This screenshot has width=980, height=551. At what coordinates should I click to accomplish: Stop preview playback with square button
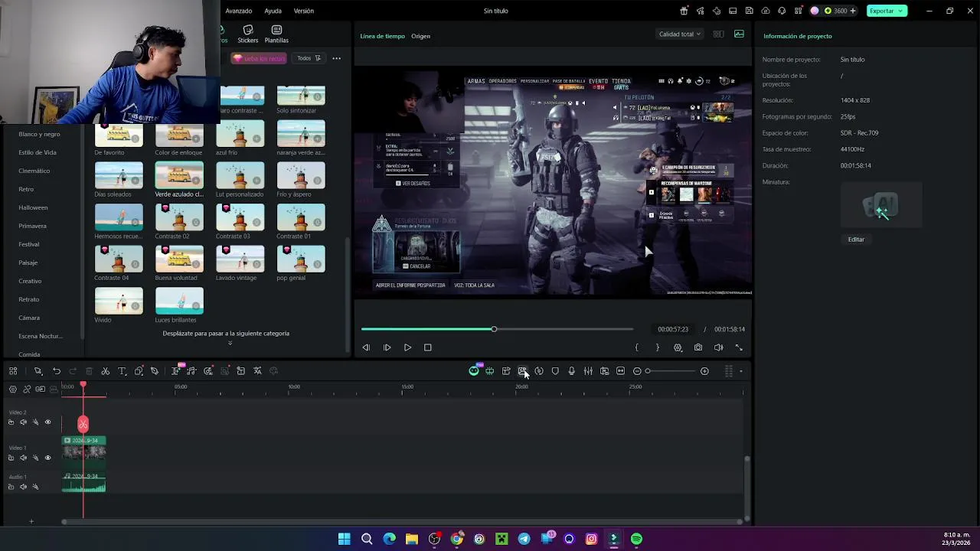tap(428, 347)
